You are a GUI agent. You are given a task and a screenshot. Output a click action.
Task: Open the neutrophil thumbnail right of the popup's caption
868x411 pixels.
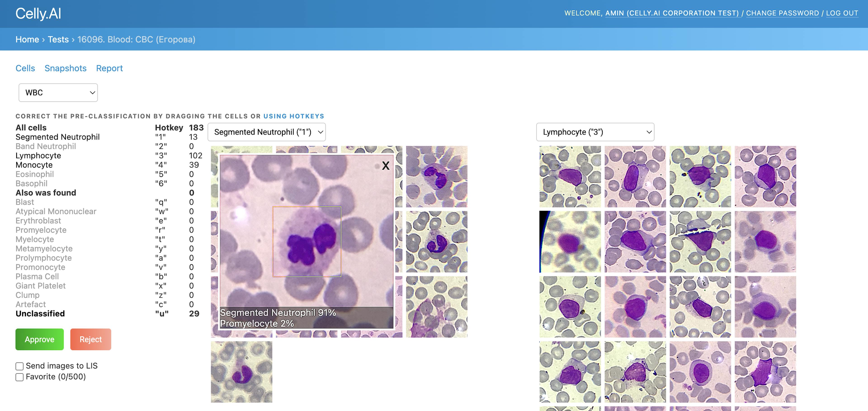coord(437,307)
